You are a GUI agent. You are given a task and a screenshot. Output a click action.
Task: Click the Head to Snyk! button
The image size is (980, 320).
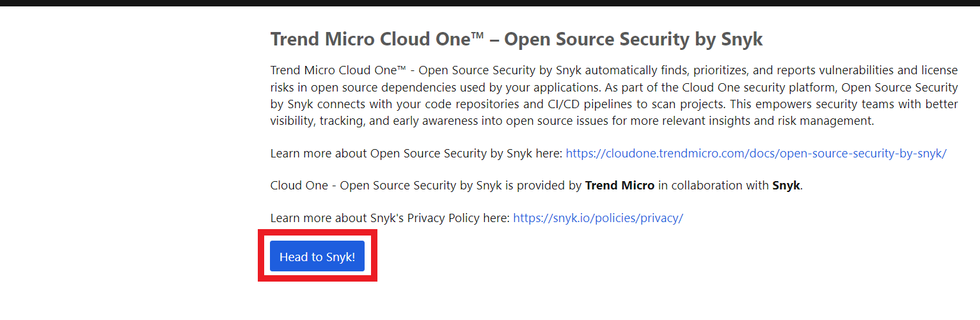(317, 257)
